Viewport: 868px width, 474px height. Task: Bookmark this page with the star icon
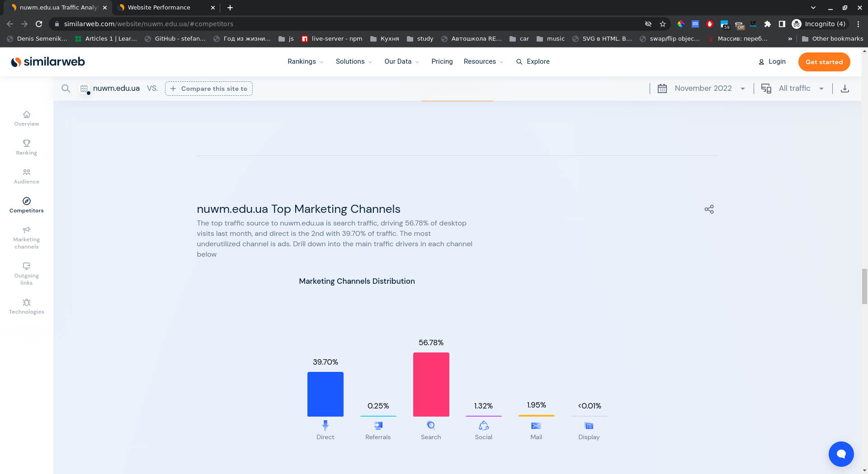(663, 24)
